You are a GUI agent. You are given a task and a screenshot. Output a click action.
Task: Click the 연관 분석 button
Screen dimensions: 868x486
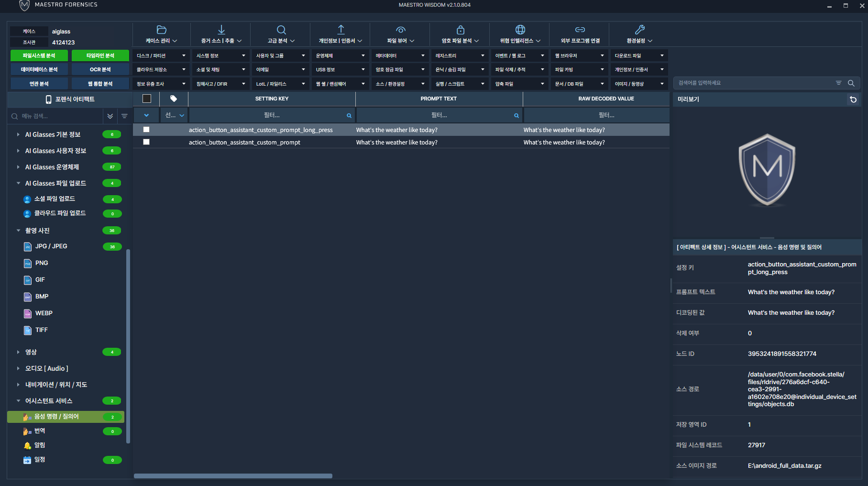pyautogui.click(x=39, y=84)
